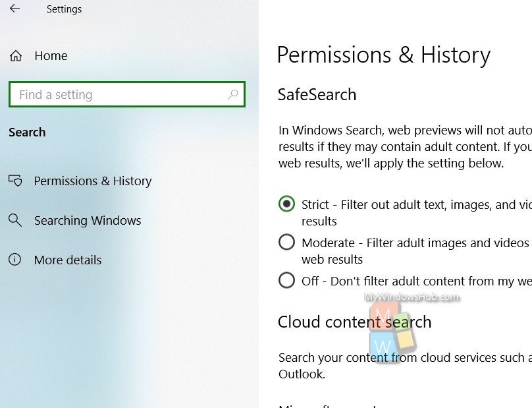Open the Permissions & History page
The image size is (532, 408).
pos(93,181)
